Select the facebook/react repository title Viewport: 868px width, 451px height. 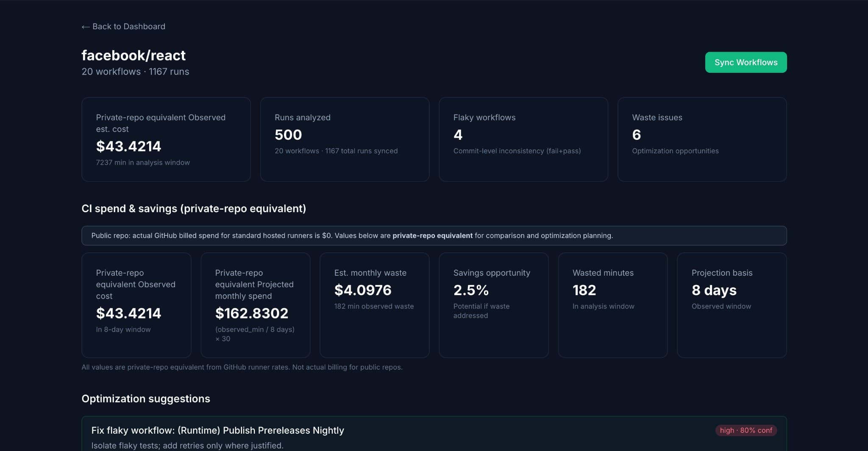134,55
